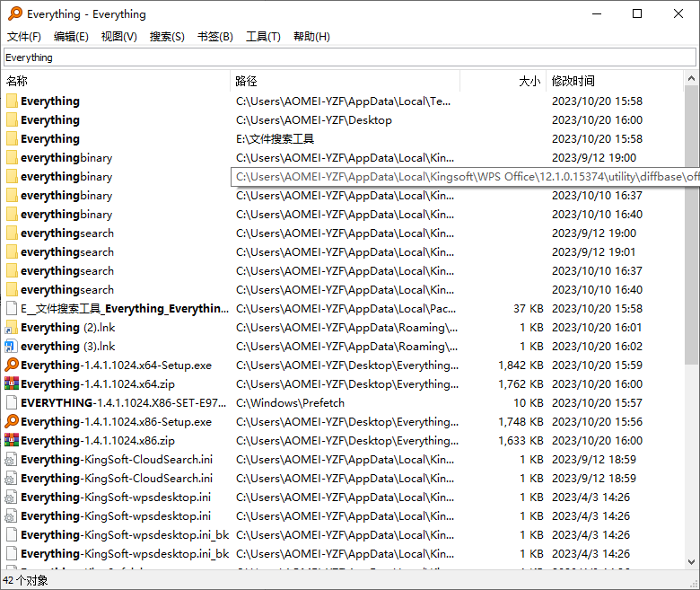Image resolution: width=700 pixels, height=590 pixels.
Task: Click the path C:\Users\AOMEI-YZF\Desktop
Action: (x=314, y=119)
